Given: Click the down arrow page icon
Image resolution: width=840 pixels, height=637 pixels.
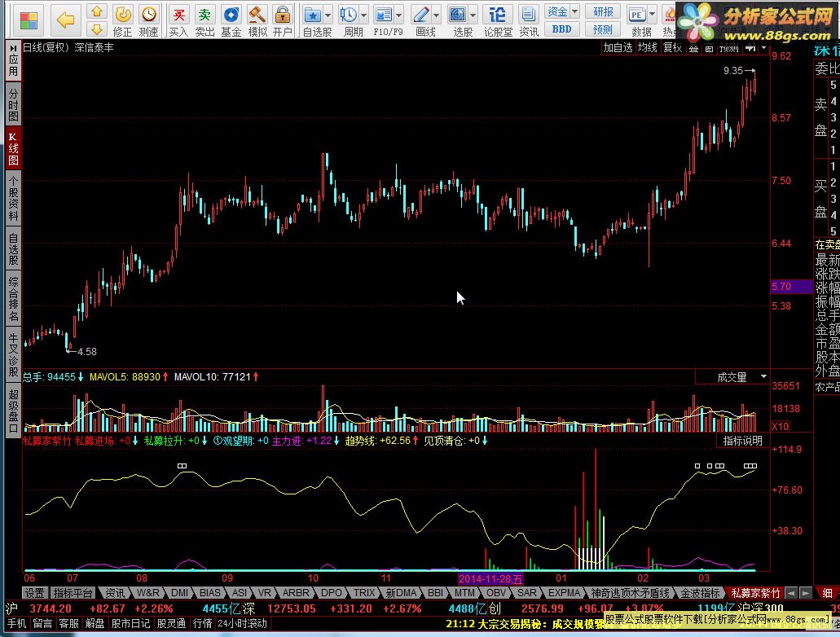Looking at the screenshot, I should click(x=96, y=29).
